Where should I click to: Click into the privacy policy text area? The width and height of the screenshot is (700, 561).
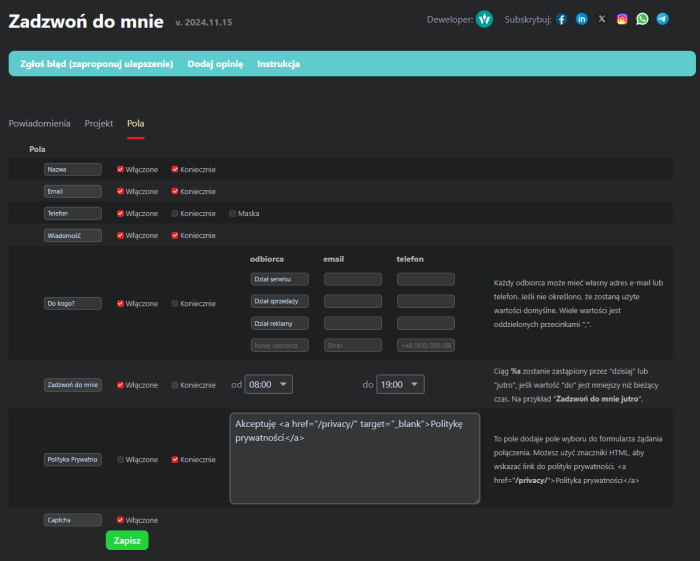click(354, 458)
